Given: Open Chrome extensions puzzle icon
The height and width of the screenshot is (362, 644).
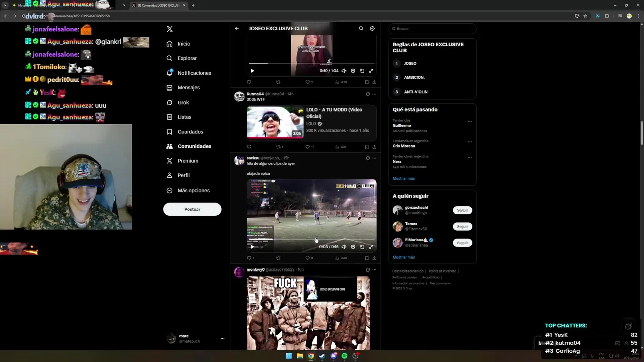Looking at the screenshot, I should (607, 16).
